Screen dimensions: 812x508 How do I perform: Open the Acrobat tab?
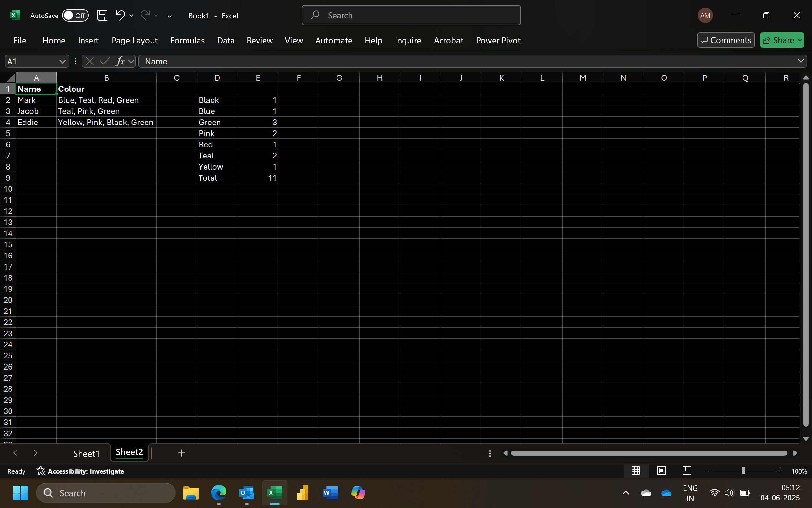click(448, 40)
